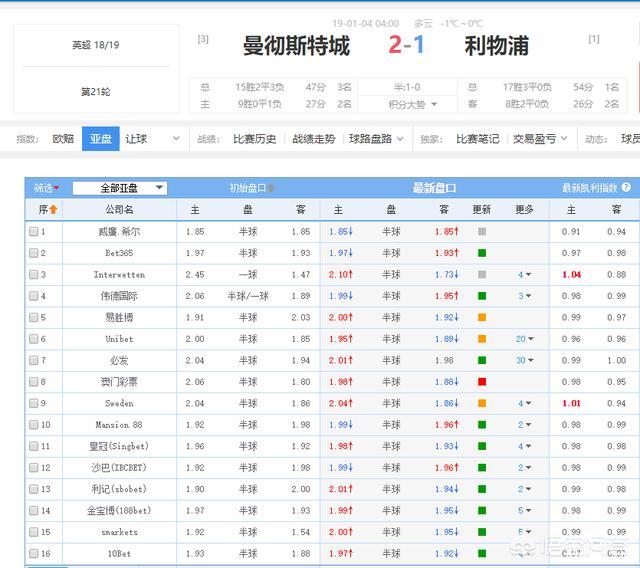Click the help icon beside 最新凯利指数

click(626, 187)
